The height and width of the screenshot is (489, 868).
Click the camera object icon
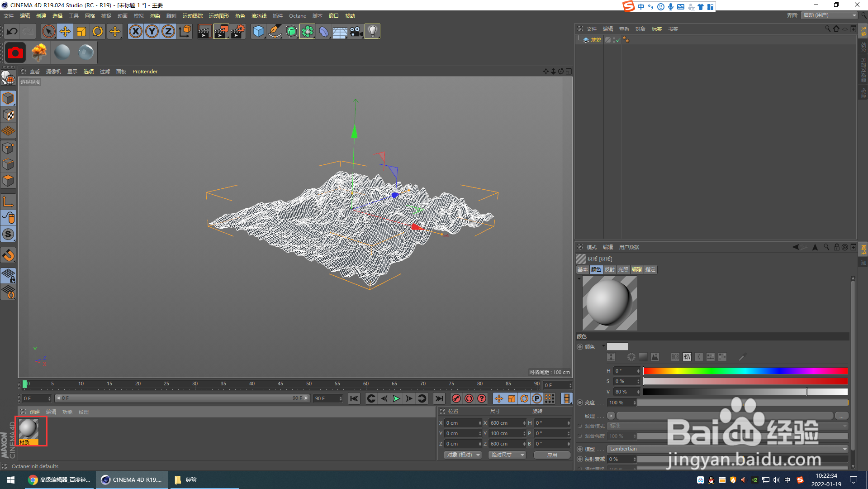(356, 31)
